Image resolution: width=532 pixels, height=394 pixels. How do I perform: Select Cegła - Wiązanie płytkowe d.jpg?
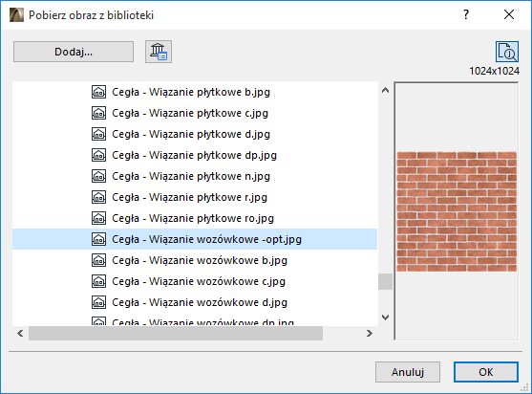[x=191, y=134]
